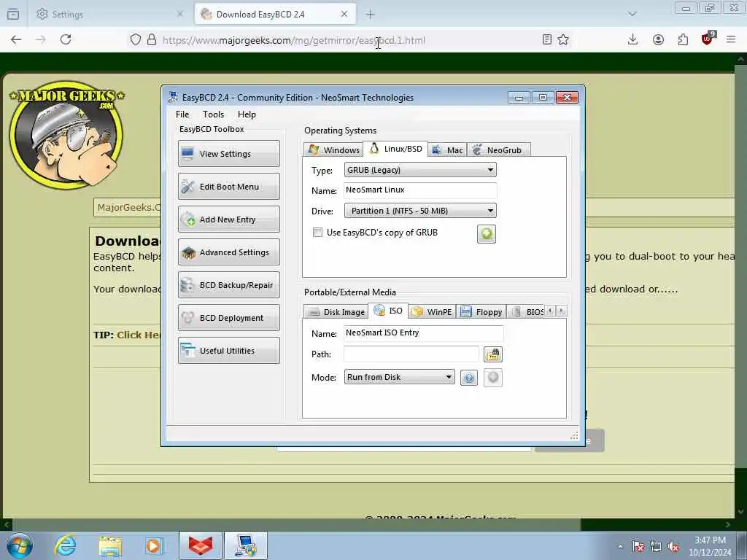
Task: Switch to the WinPE tab
Action: [432, 311]
